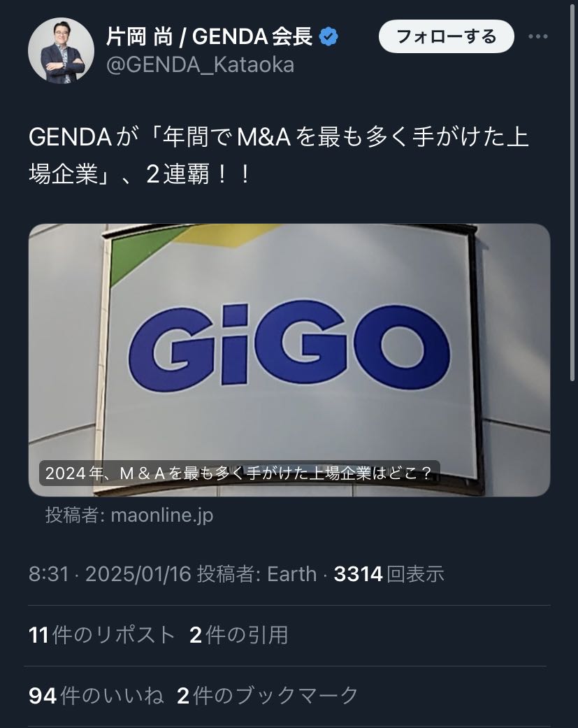Screen dimensions: 578x728
Task: Click the blue verified badge icon
Action: click(329, 36)
